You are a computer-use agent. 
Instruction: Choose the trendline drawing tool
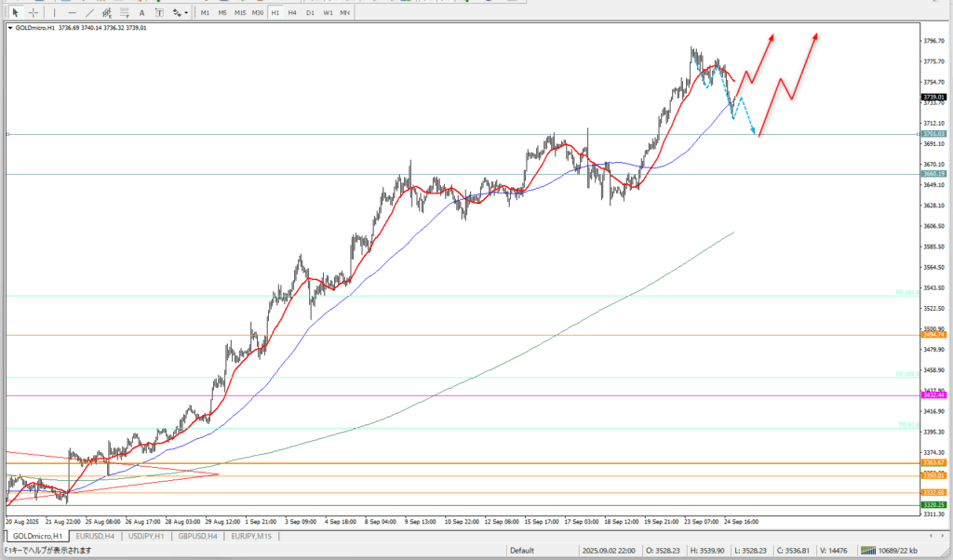pos(90,12)
